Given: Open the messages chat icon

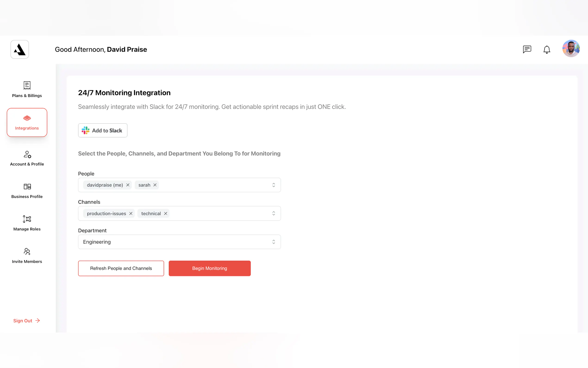Looking at the screenshot, I should [527, 49].
